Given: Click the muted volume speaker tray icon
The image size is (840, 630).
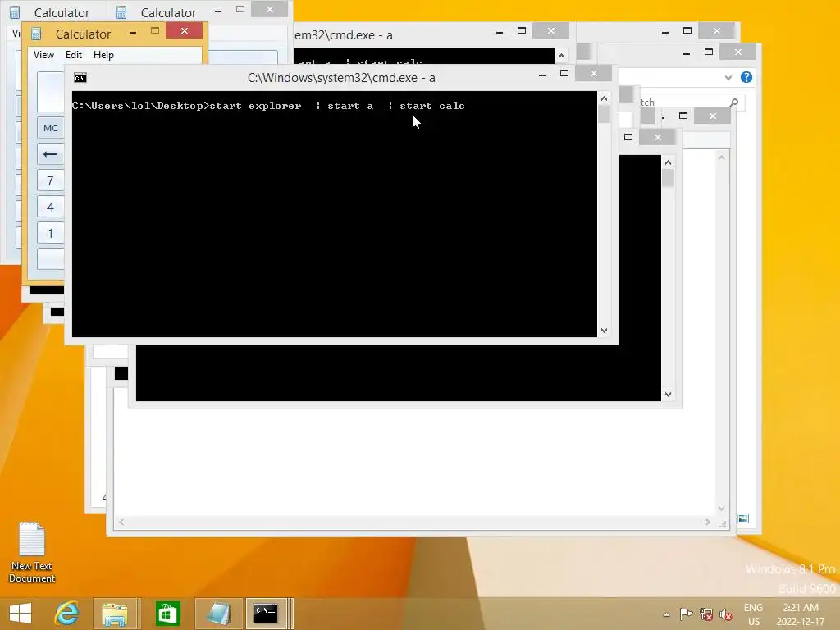Looking at the screenshot, I should [x=726, y=614].
